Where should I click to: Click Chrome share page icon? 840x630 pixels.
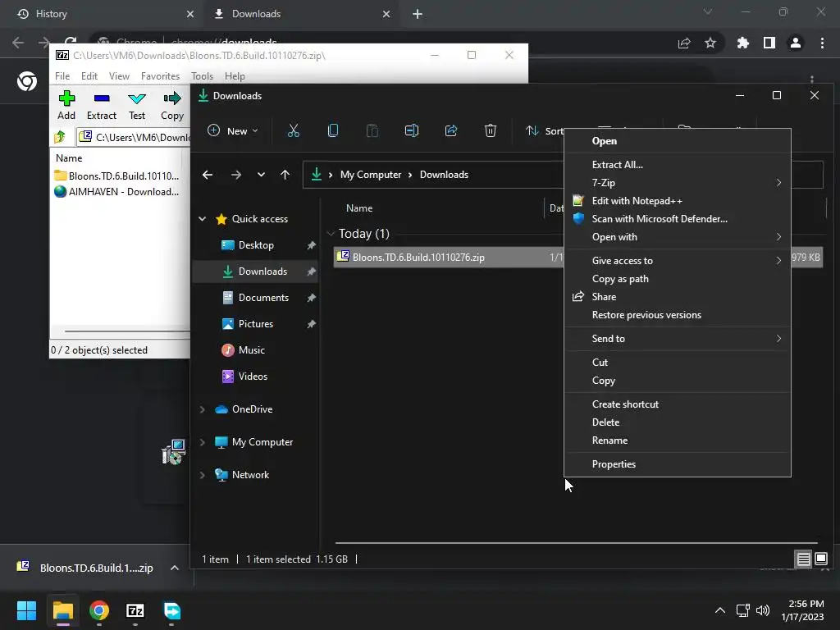[x=684, y=43]
